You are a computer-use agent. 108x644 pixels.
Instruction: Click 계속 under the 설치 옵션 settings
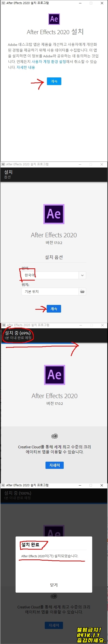pyautogui.click(x=54, y=309)
